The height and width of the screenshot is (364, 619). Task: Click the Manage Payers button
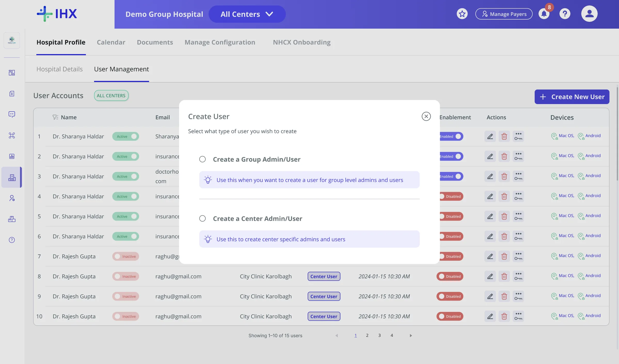pyautogui.click(x=504, y=14)
